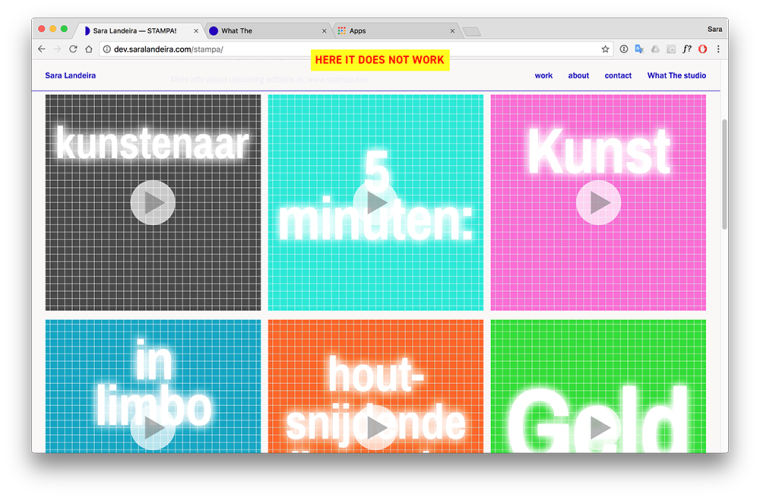Image resolution: width=760 pixels, height=498 pixels.
Task: Open Chrome's three-dot menu
Action: pos(718,49)
